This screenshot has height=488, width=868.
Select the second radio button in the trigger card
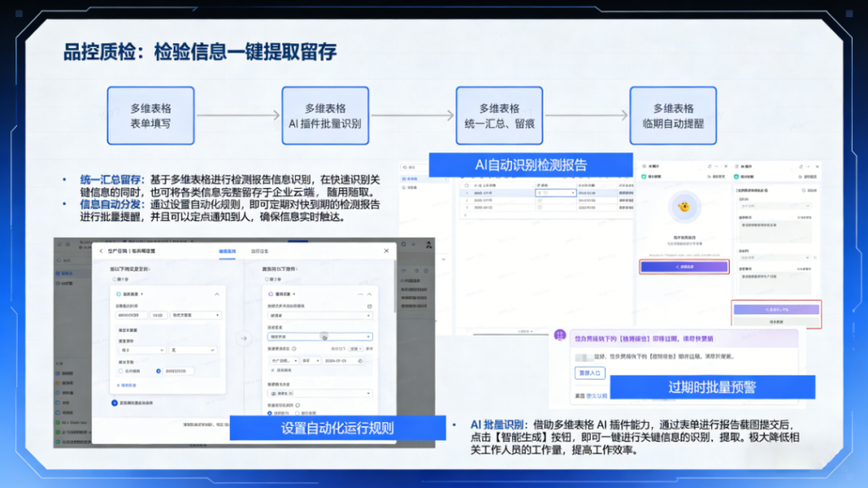158,371
